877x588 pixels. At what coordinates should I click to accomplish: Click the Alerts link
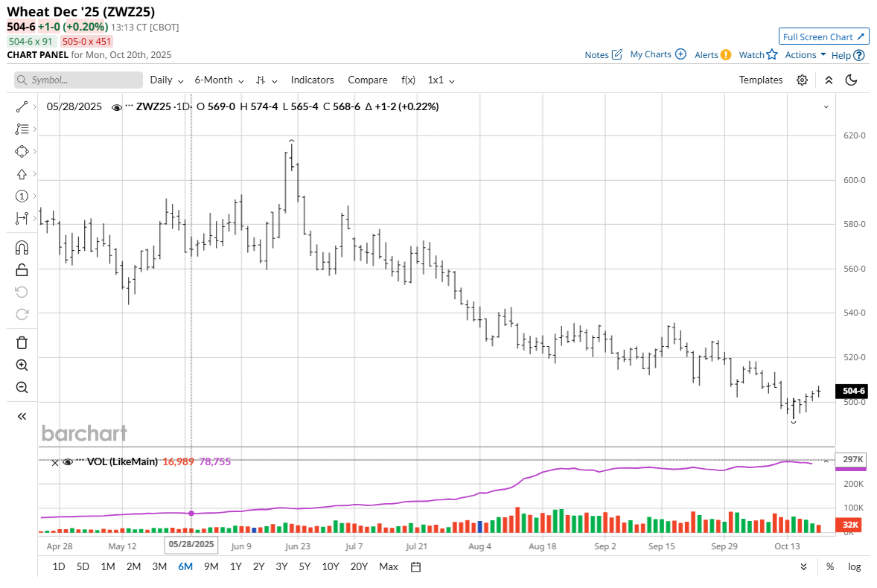click(x=706, y=55)
